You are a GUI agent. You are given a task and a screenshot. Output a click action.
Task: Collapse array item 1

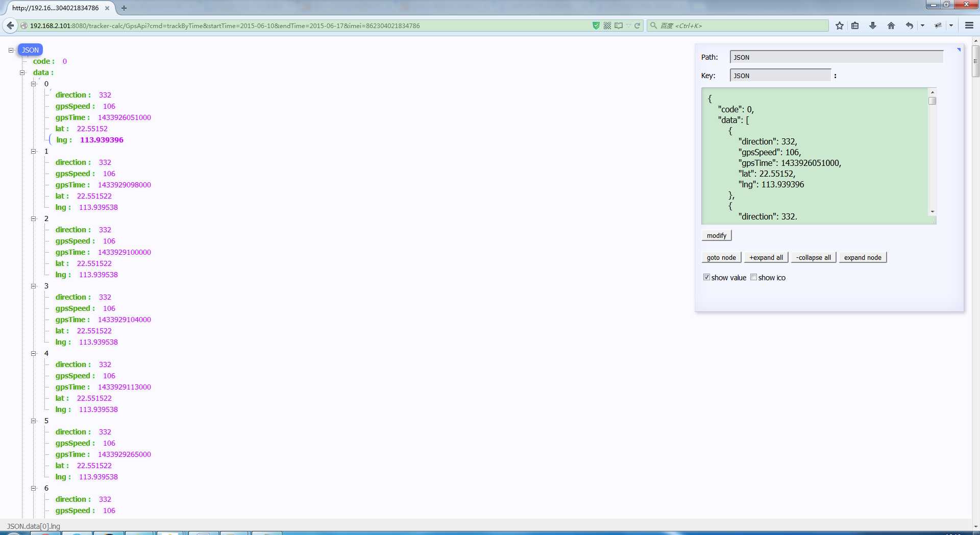(33, 151)
